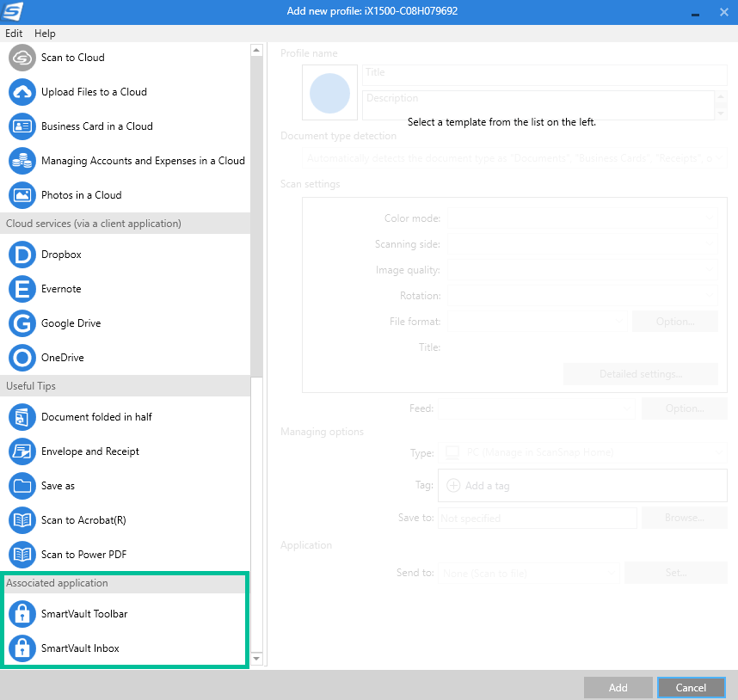Click Description field down arrow
The image size is (738, 700).
[721, 114]
